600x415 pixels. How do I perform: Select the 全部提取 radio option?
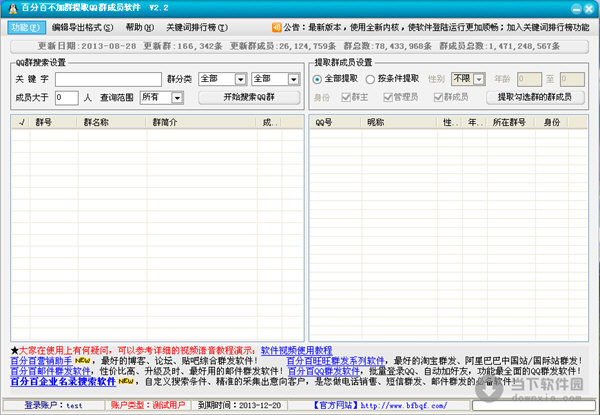point(318,79)
